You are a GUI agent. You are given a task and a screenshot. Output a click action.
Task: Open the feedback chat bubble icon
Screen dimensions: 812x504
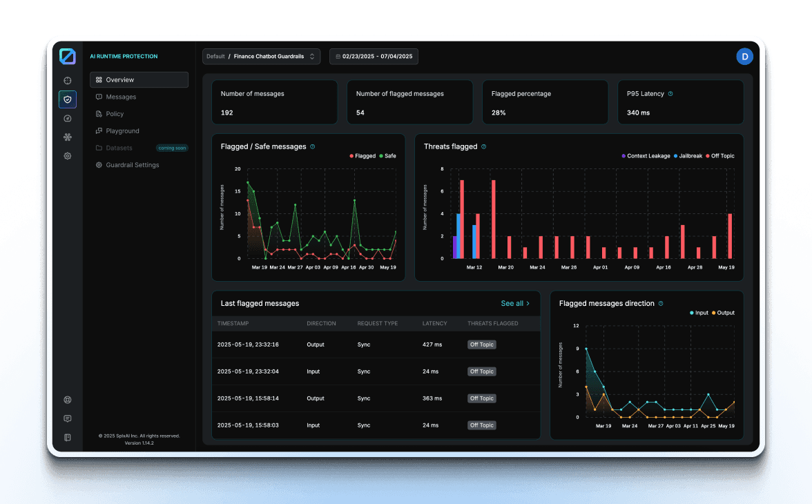(x=68, y=418)
